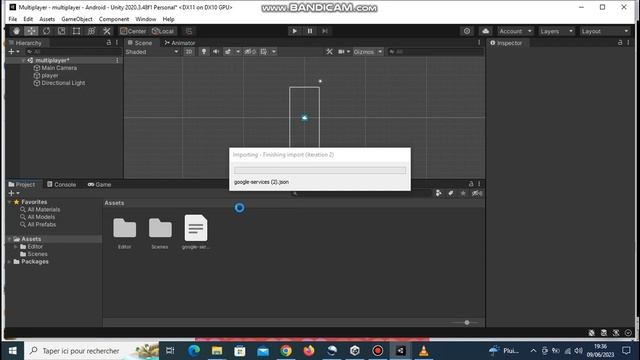Open the Gizmos dropdown
The width and height of the screenshot is (640, 360).
[x=368, y=52]
